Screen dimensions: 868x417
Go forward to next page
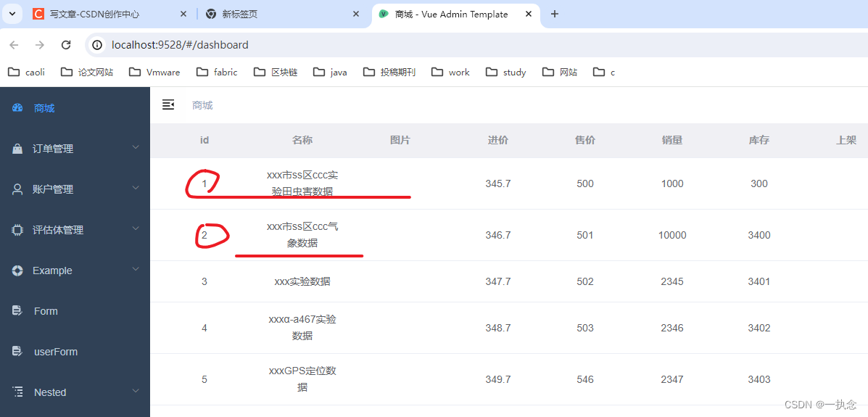[40, 45]
